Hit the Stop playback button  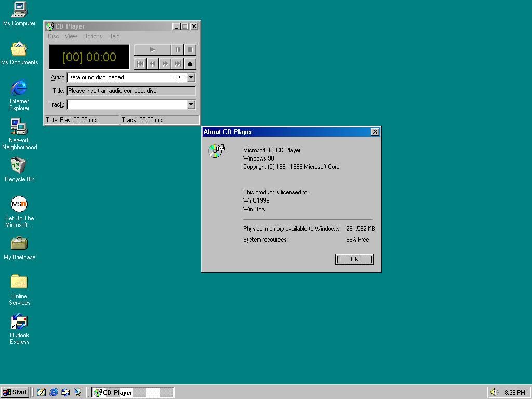point(191,50)
